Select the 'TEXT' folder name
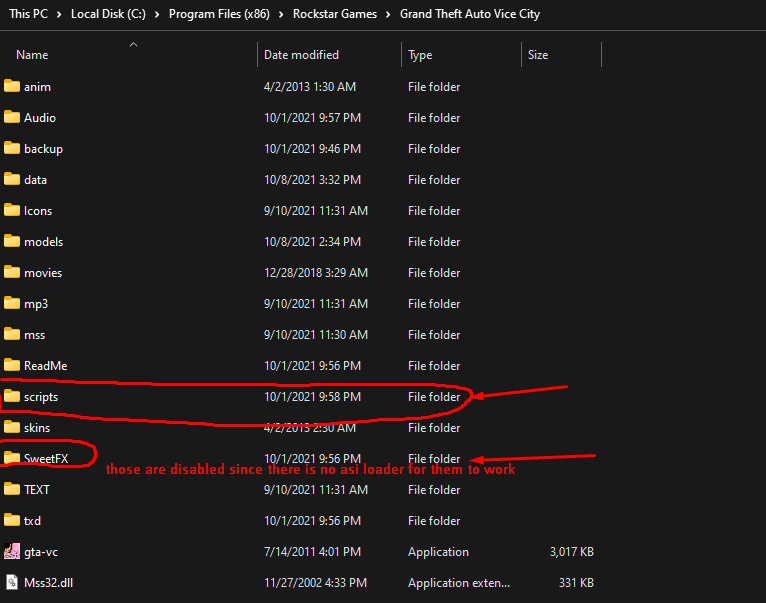The height and width of the screenshot is (603, 766). coord(37,490)
